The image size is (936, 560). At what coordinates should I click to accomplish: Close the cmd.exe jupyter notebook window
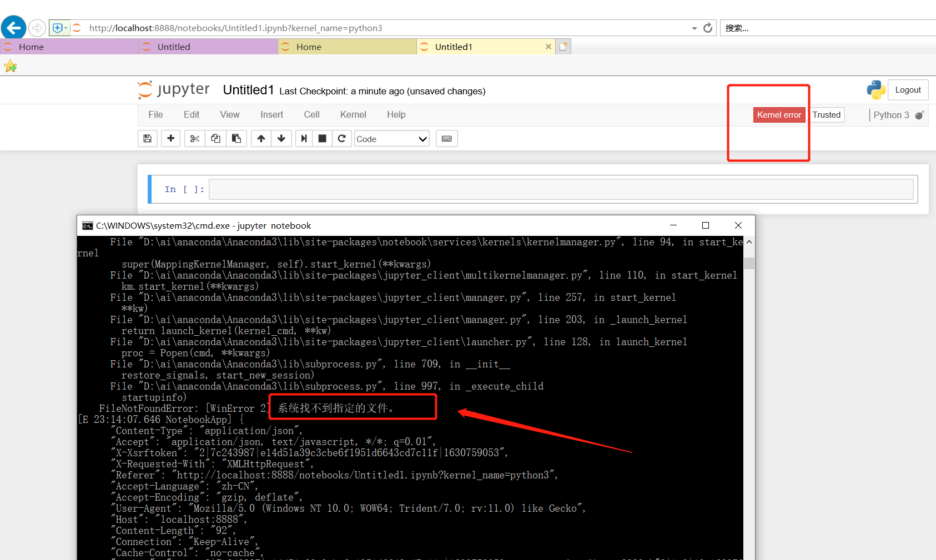738,225
